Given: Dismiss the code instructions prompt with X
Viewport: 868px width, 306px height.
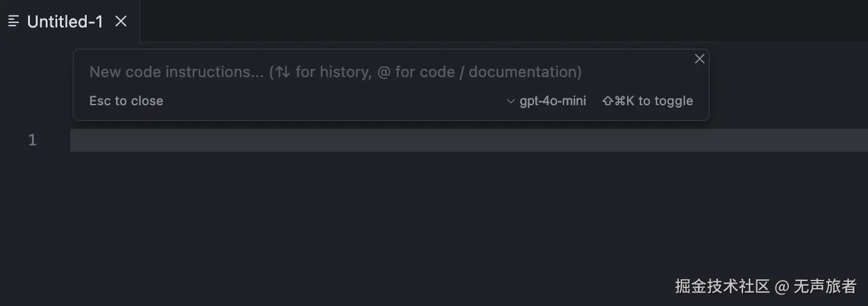Looking at the screenshot, I should [699, 59].
